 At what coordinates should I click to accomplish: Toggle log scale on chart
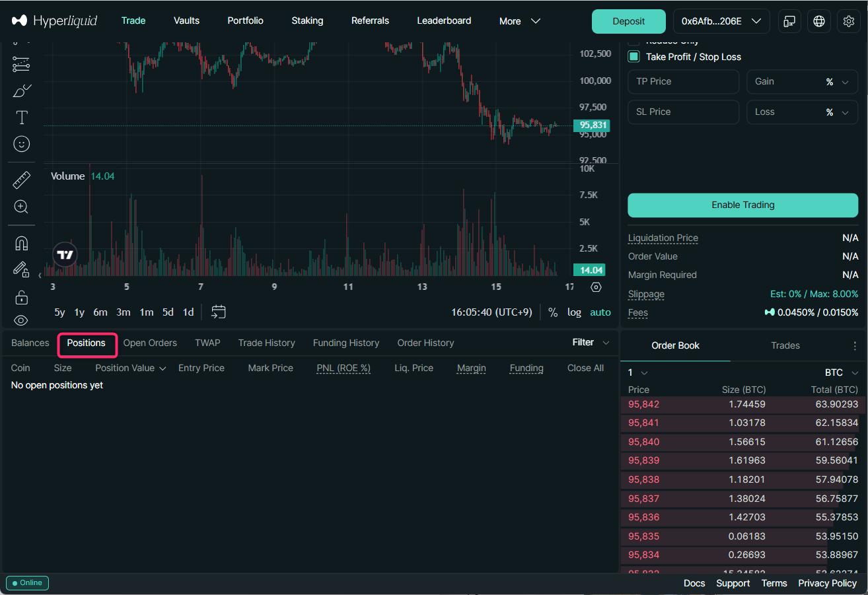point(574,312)
